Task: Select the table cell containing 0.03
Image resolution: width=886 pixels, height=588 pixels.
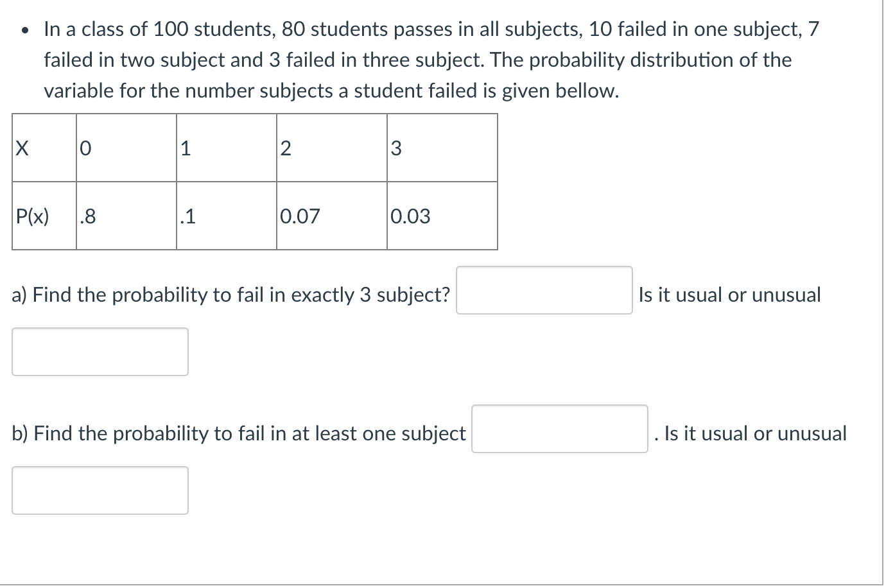Action: (x=442, y=216)
